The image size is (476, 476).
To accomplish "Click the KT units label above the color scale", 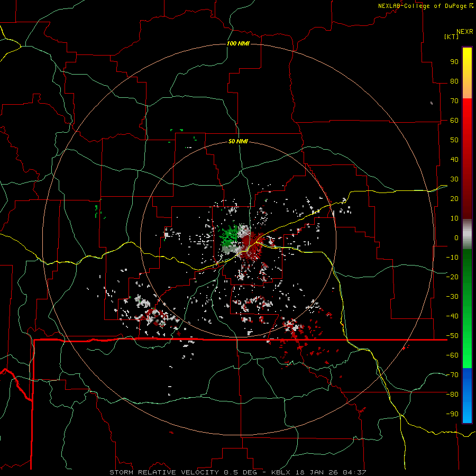I will 452,36.
